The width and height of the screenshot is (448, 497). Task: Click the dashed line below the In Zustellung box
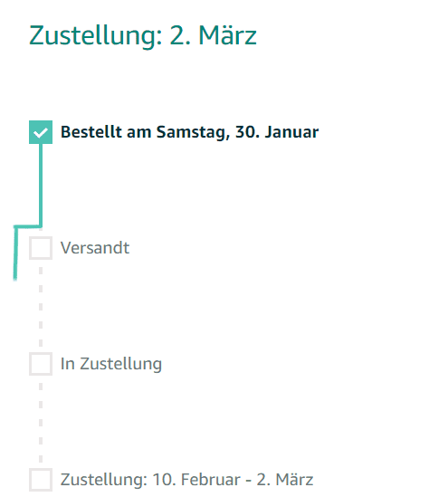[41, 422]
